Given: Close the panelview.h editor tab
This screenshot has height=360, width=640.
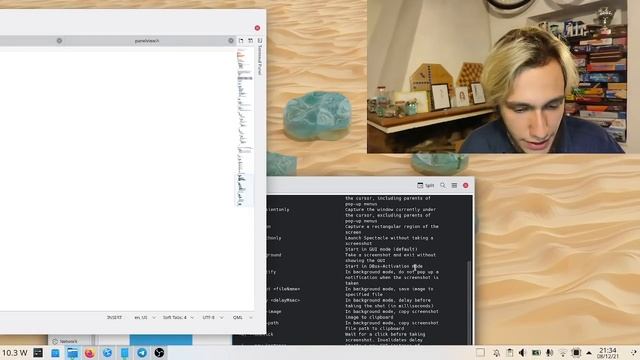Looking at the screenshot, I should point(231,41).
